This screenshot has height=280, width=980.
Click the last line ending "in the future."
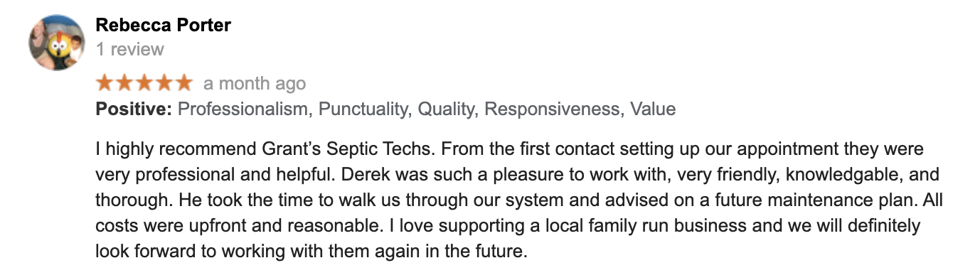click(311, 252)
